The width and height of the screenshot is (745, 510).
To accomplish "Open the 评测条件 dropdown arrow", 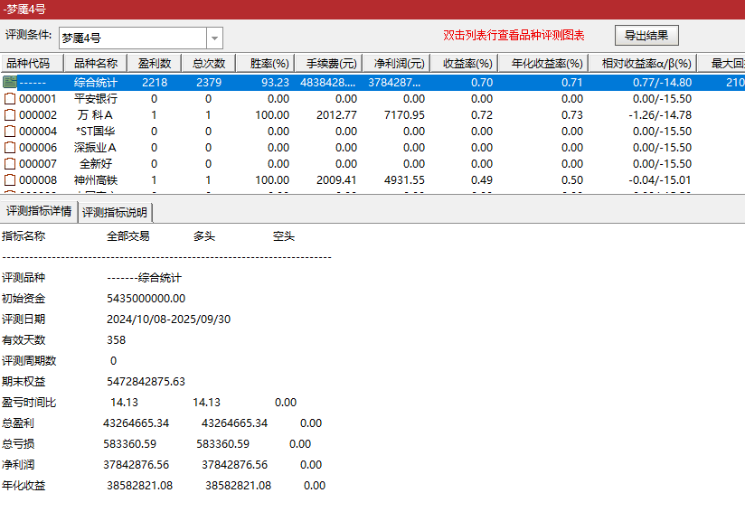I will click(x=214, y=38).
